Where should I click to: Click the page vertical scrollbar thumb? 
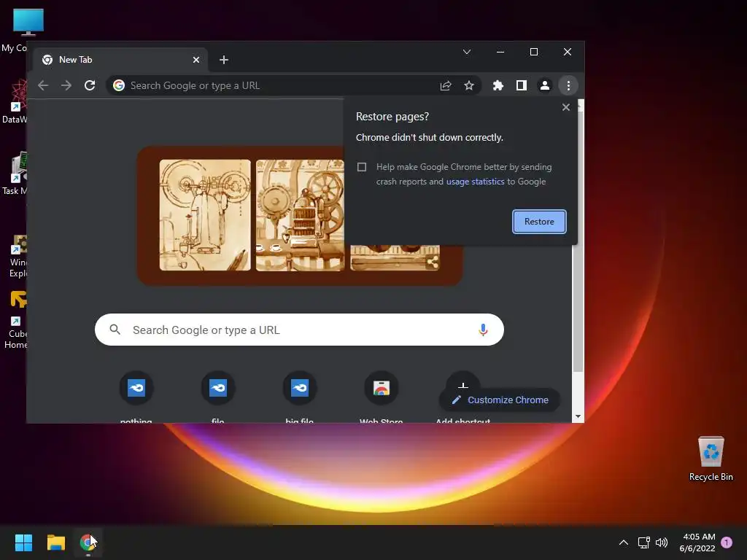578,242
